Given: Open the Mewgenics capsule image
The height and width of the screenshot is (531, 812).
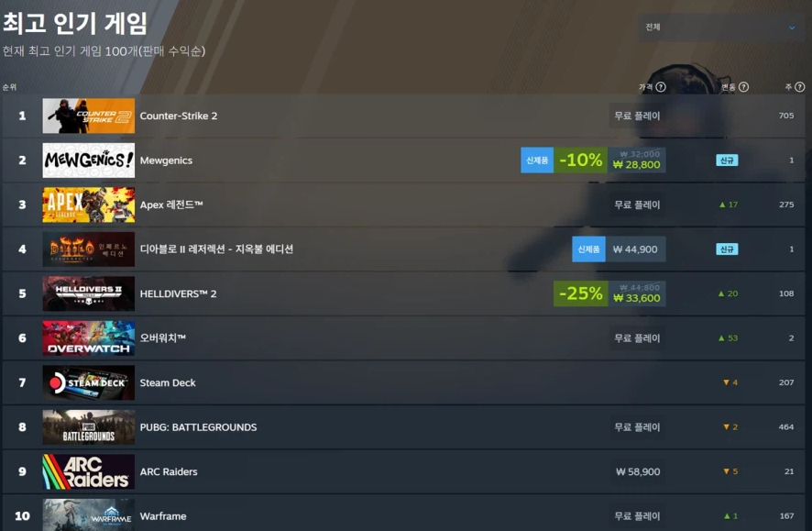Looking at the screenshot, I should [89, 160].
